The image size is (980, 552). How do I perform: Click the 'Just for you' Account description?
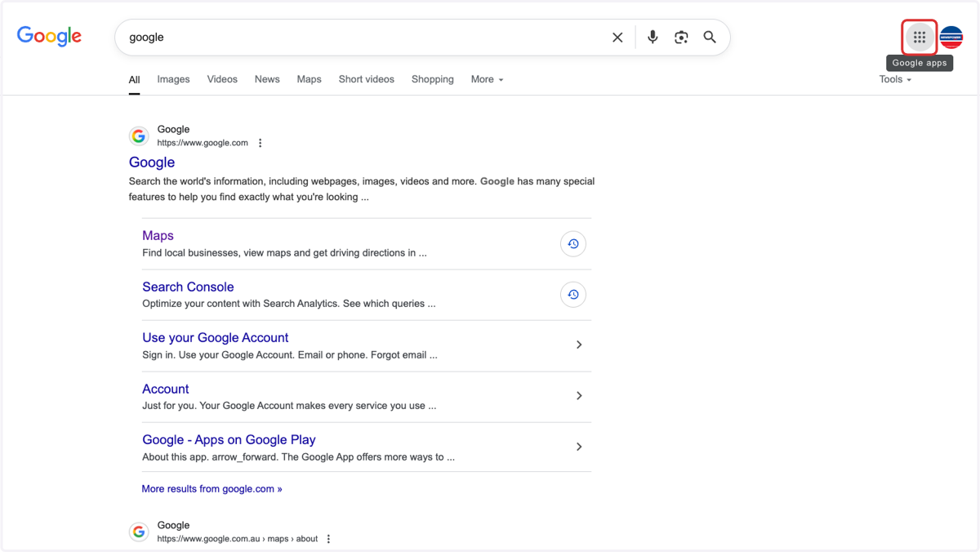(x=288, y=406)
